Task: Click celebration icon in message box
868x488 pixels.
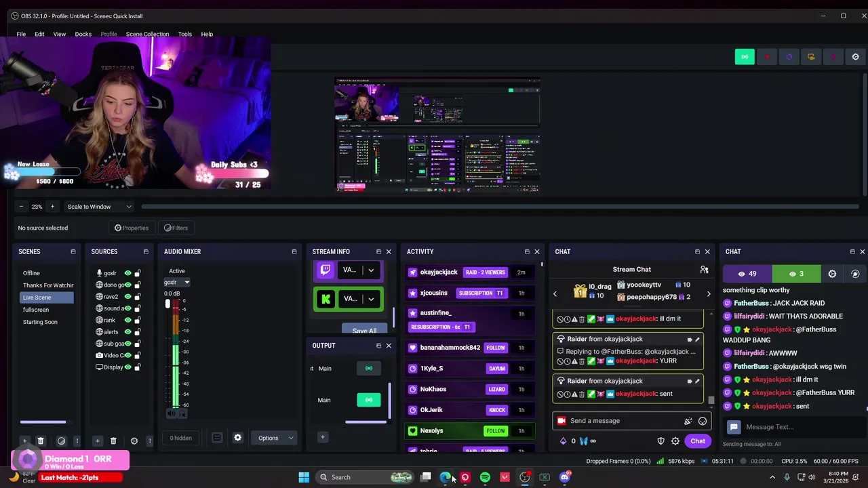Action: 688,421
